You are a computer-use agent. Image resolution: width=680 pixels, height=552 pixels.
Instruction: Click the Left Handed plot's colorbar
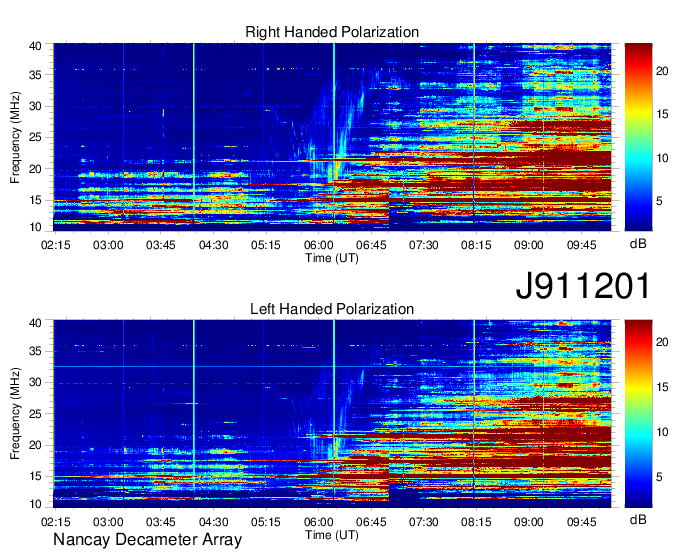point(638,414)
